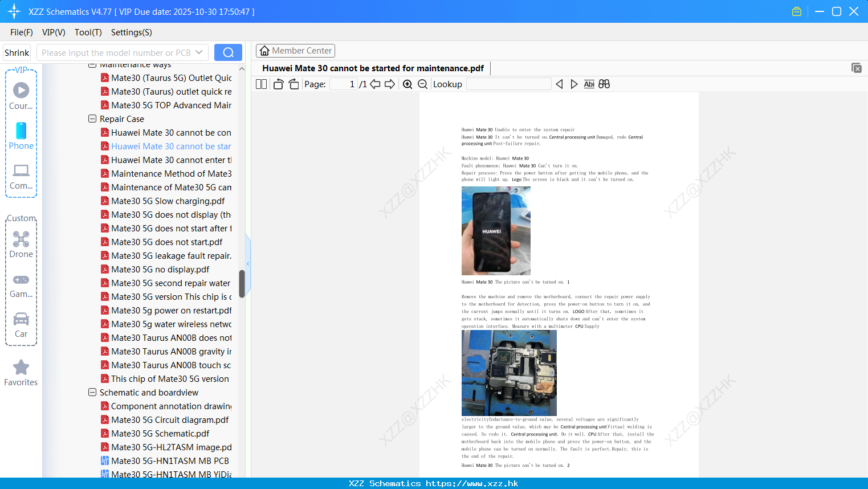
Task: Collapse the side panel handle
Action: point(248,263)
